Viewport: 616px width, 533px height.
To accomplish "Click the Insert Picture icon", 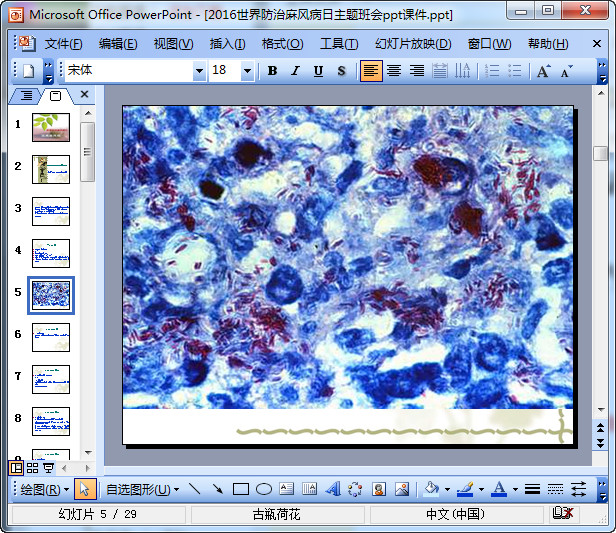I will click(402, 489).
